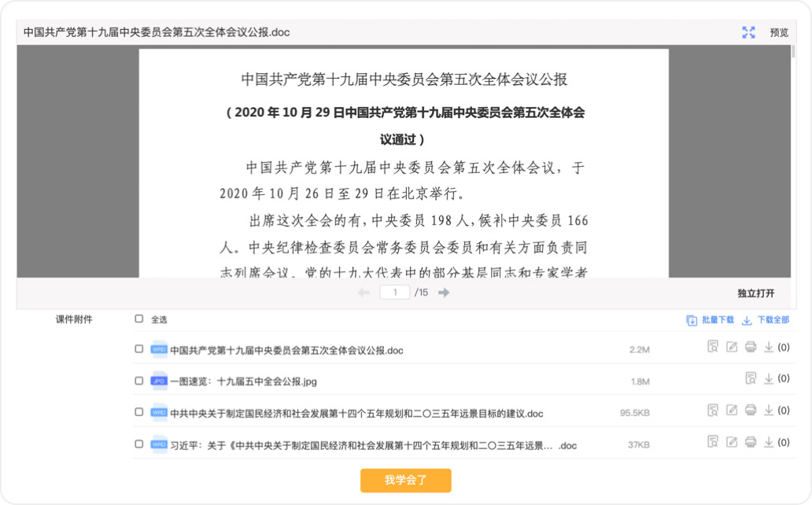Screen dimensions: 812x505
Task: Print the 中共中央关于制定国民经济 doc file
Action: coord(751,411)
